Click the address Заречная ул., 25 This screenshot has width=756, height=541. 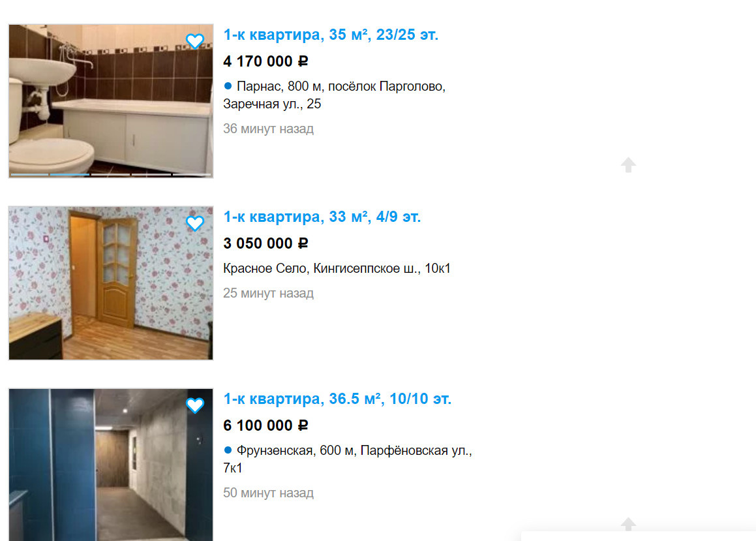pos(272,104)
